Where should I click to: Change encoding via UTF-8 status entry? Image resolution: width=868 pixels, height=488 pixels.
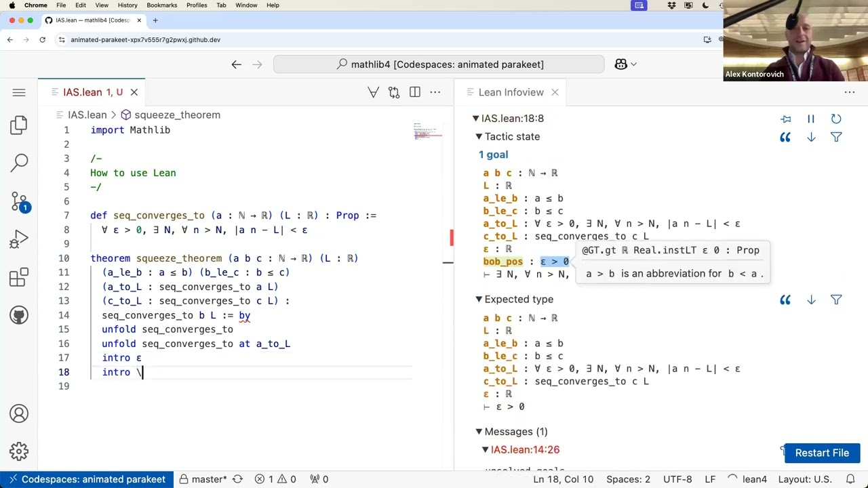pos(676,479)
